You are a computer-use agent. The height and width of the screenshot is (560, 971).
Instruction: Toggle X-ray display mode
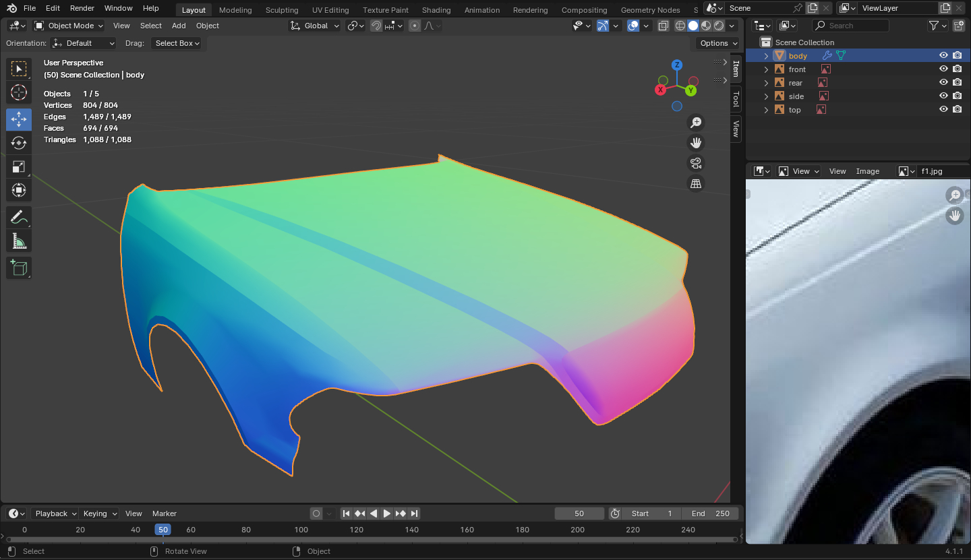[x=664, y=26]
